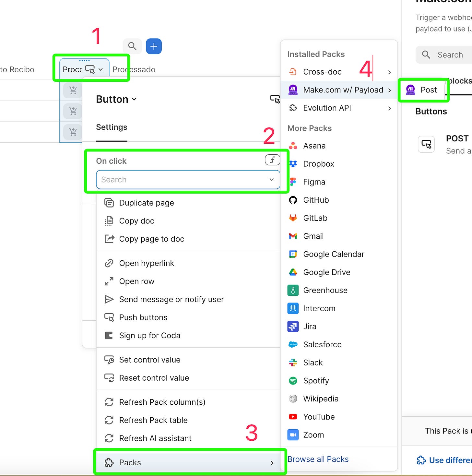Select the GitLab pack
Screen dimensions: 472x476
coord(339,218)
